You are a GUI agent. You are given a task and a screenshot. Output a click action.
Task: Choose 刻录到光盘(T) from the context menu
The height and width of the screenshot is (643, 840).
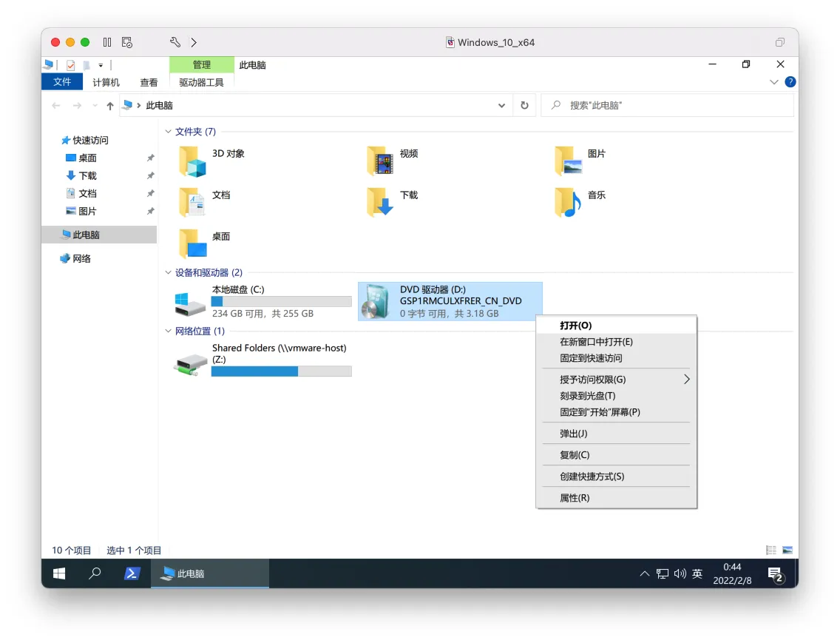point(616,396)
